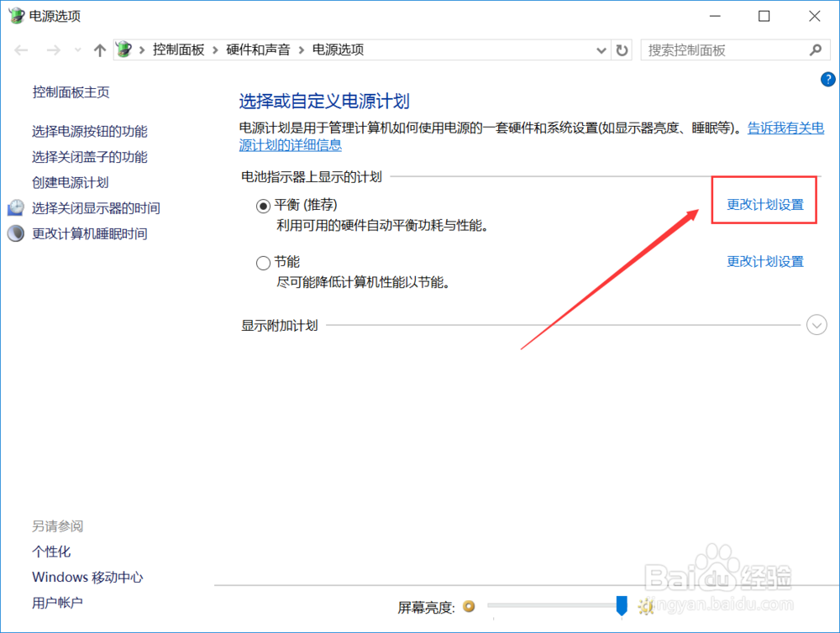Select the 节能 power plan
Screen dimensions: 840x633
tap(261, 262)
